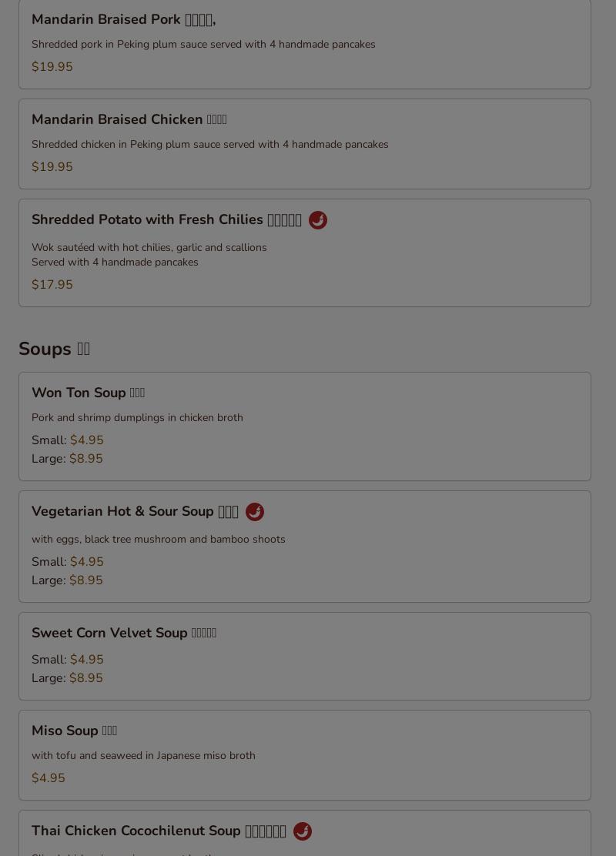Click chili icon next to Thai Chicken Soup
Image resolution: width=616 pixels, height=856 pixels.
pos(303,831)
